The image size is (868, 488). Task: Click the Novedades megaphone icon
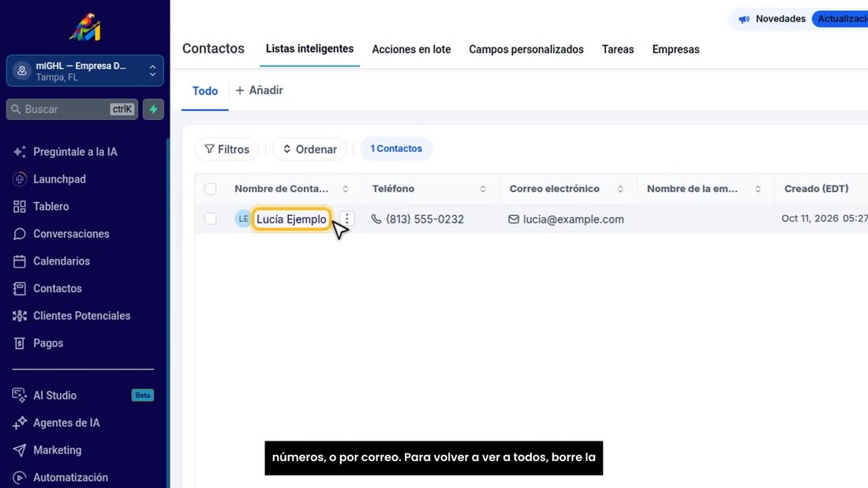coord(744,19)
